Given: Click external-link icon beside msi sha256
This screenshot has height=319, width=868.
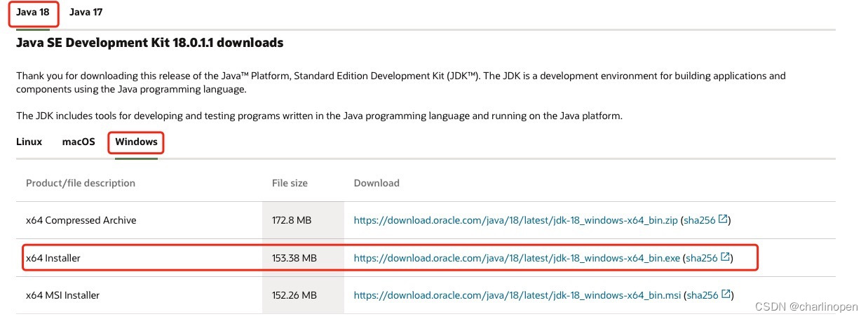Looking at the screenshot, I should coord(725,294).
